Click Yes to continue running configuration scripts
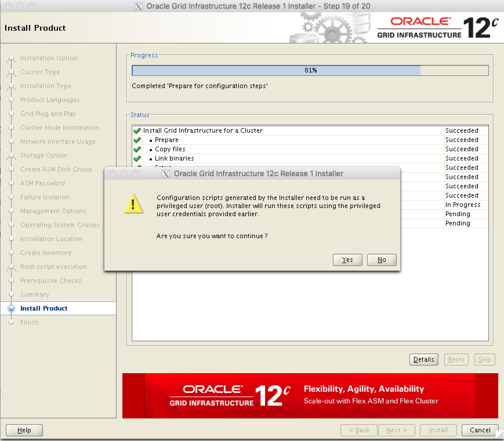 click(x=347, y=260)
